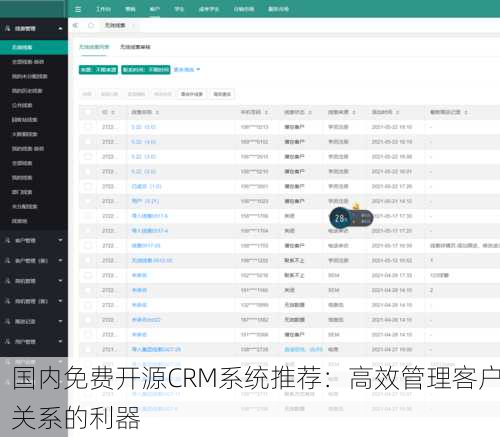Screen dimensions: 500x437
Task: Open the floating 28% accelerator ball widget
Action: [350, 218]
